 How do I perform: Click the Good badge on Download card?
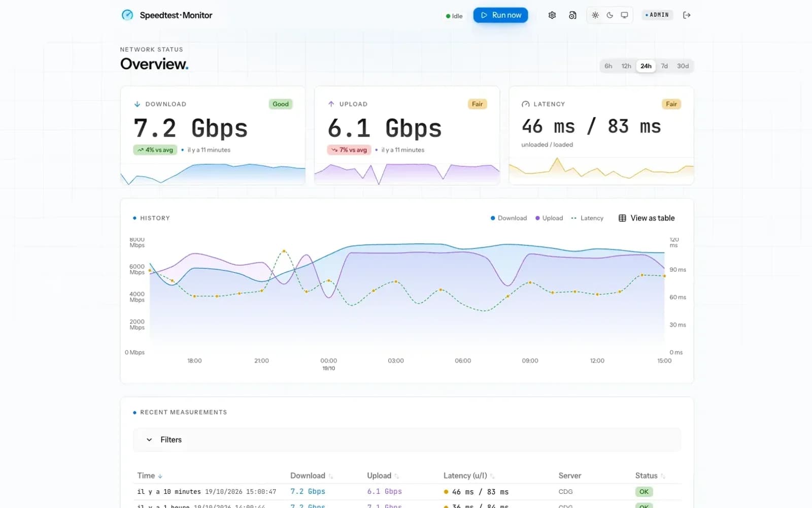[281, 104]
